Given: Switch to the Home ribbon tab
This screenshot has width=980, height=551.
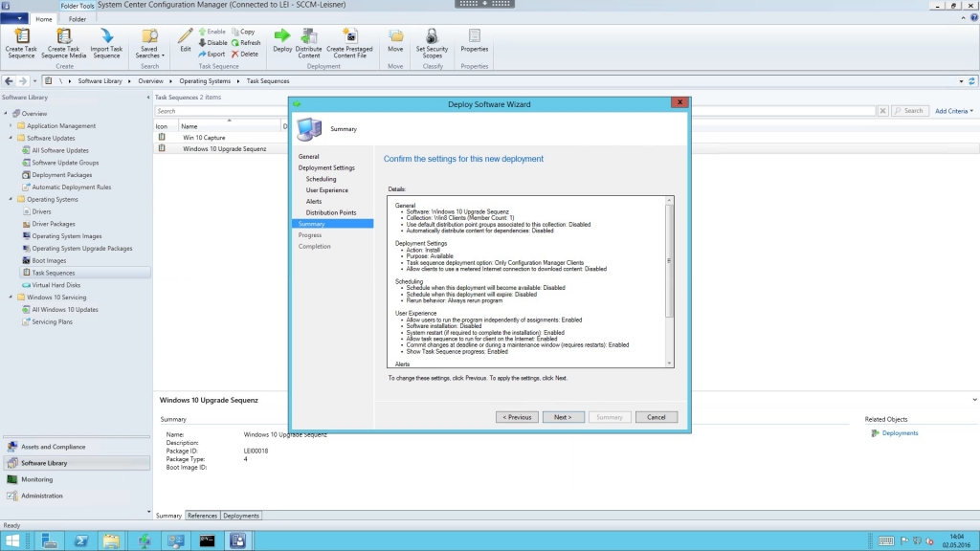Looking at the screenshot, I should [44, 19].
